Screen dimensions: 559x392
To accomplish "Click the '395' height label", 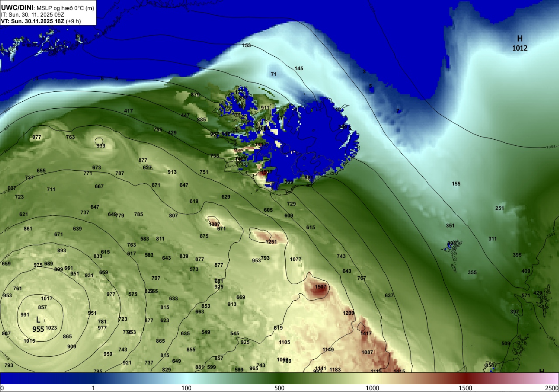I will pos(517,255).
